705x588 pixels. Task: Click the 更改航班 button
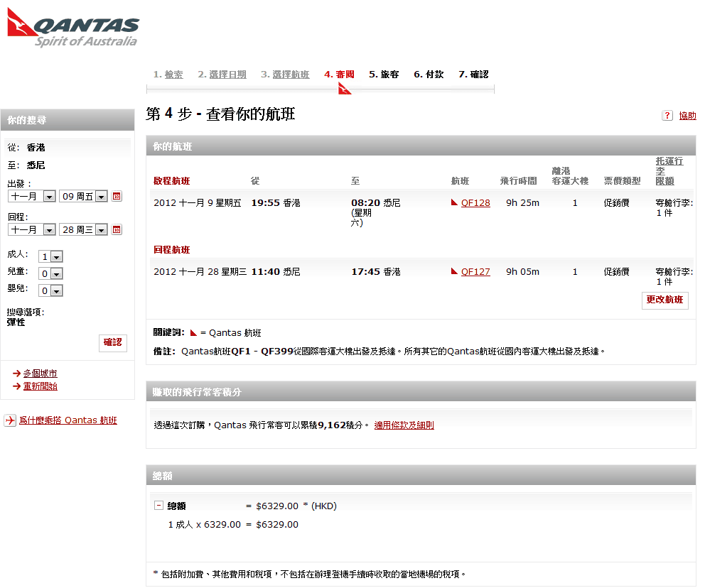point(664,300)
